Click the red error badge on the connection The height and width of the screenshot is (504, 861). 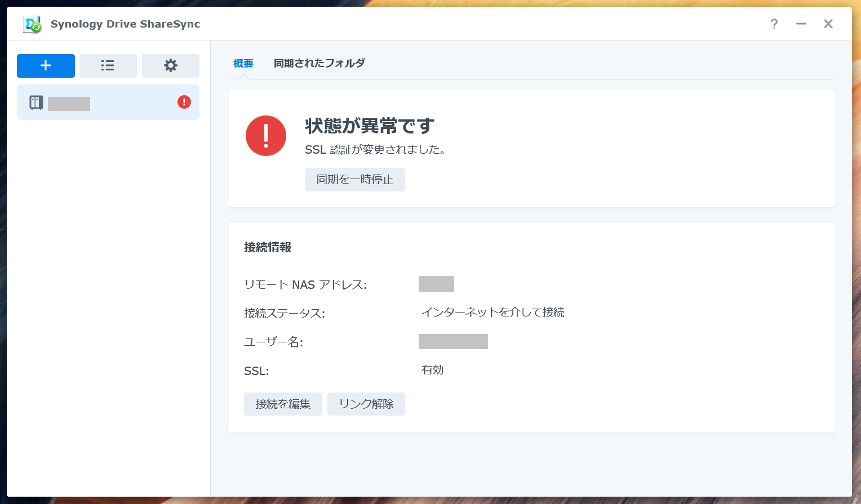(x=184, y=102)
